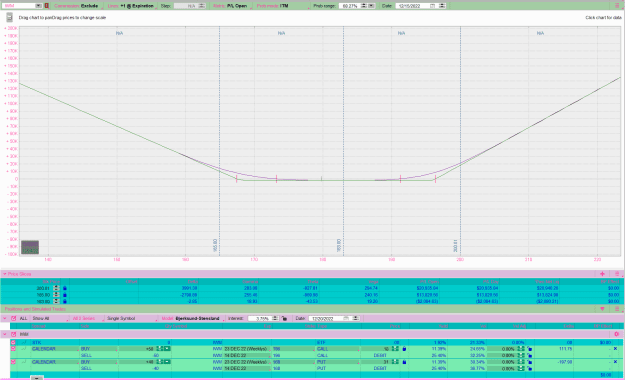
Task: Adjust stepper for 165.80 price slice
Action: pyautogui.click(x=56, y=295)
